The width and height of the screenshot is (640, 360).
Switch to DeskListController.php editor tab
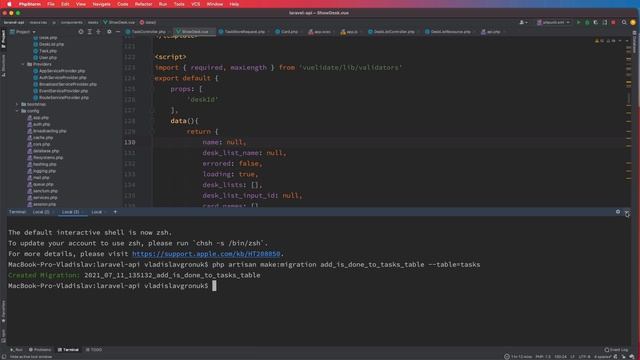click(393, 31)
